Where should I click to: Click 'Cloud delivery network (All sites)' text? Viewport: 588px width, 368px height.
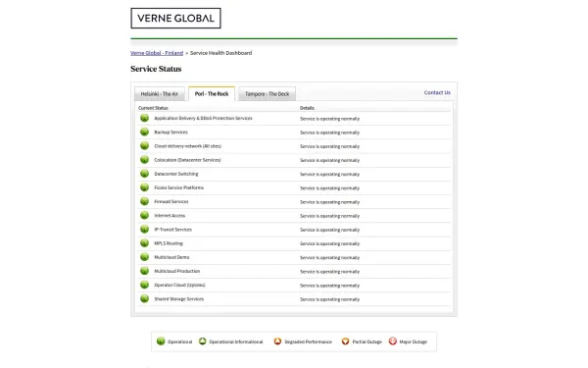point(188,146)
